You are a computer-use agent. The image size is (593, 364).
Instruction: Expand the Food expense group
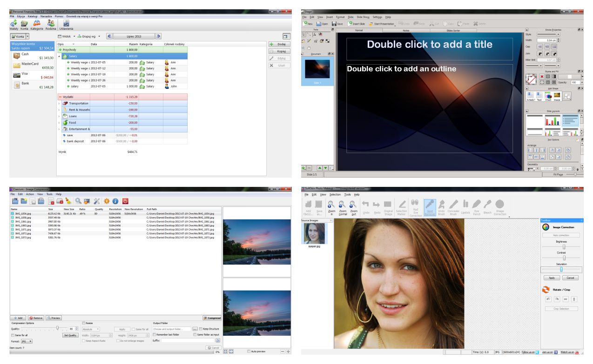[x=59, y=122]
